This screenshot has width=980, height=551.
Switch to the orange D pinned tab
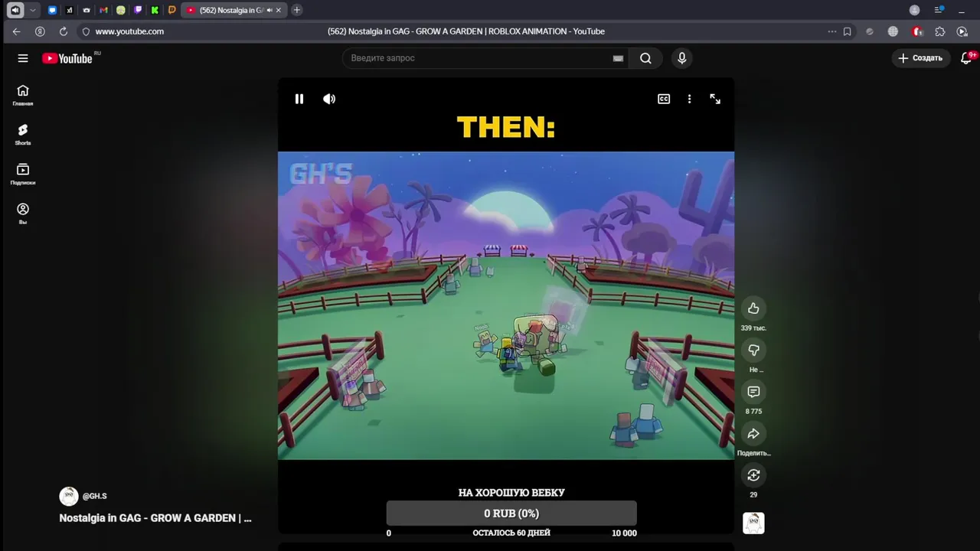(x=171, y=10)
